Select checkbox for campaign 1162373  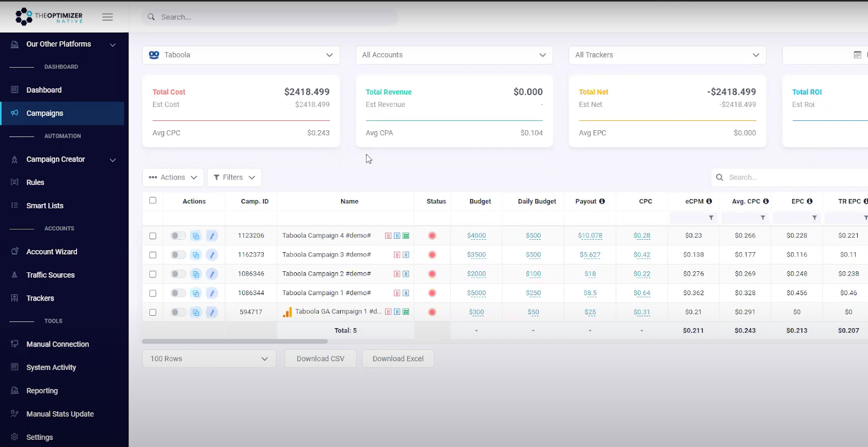coord(152,255)
